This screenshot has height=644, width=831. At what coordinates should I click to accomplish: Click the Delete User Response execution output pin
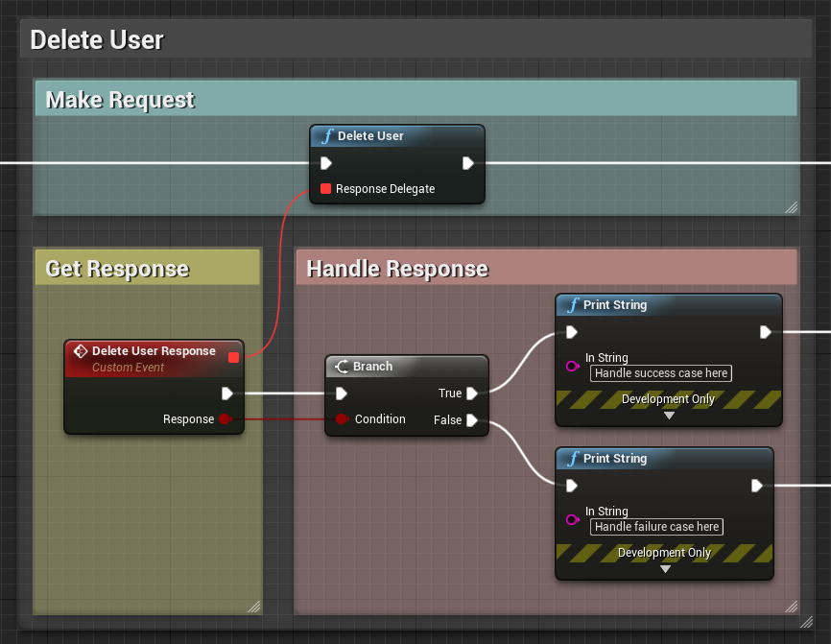[227, 394]
